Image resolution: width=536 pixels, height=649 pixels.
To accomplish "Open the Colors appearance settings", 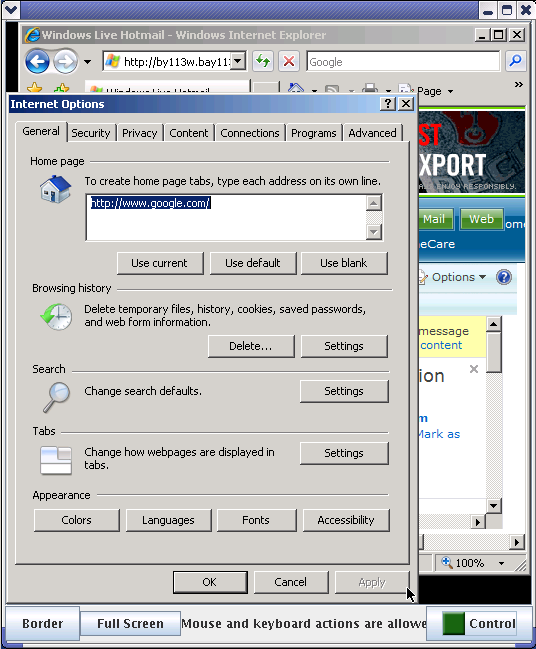I will [x=77, y=520].
